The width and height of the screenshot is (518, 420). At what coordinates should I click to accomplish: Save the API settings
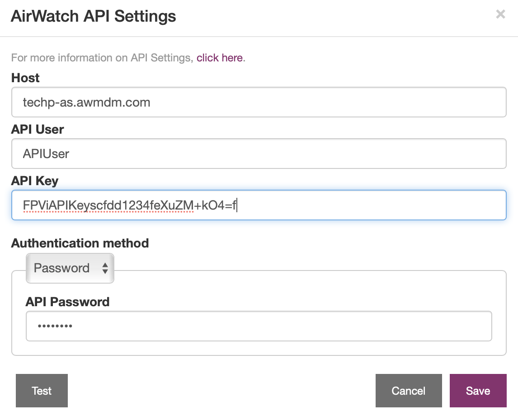[x=478, y=391]
